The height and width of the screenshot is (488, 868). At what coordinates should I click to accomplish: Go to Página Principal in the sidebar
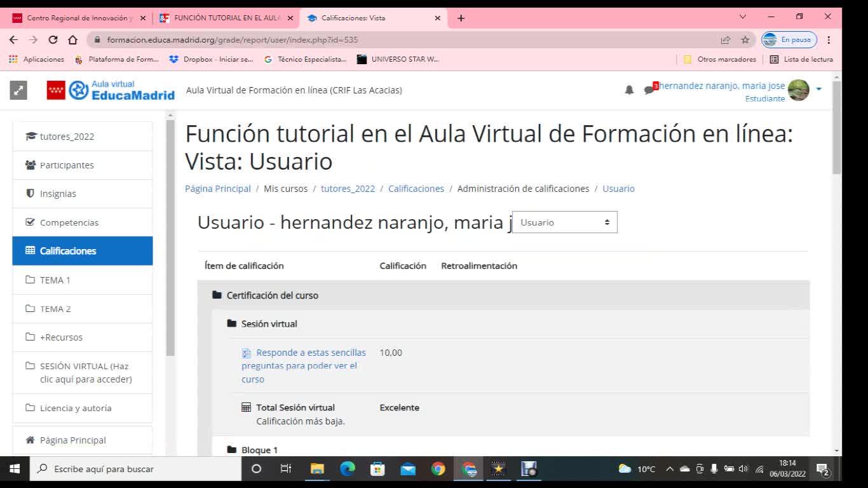(83, 440)
